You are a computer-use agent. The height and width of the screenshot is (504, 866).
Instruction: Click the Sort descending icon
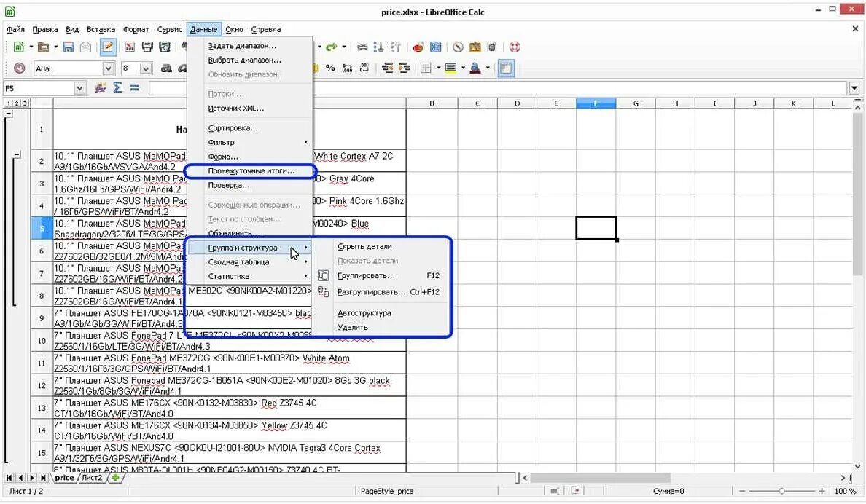pos(395,47)
